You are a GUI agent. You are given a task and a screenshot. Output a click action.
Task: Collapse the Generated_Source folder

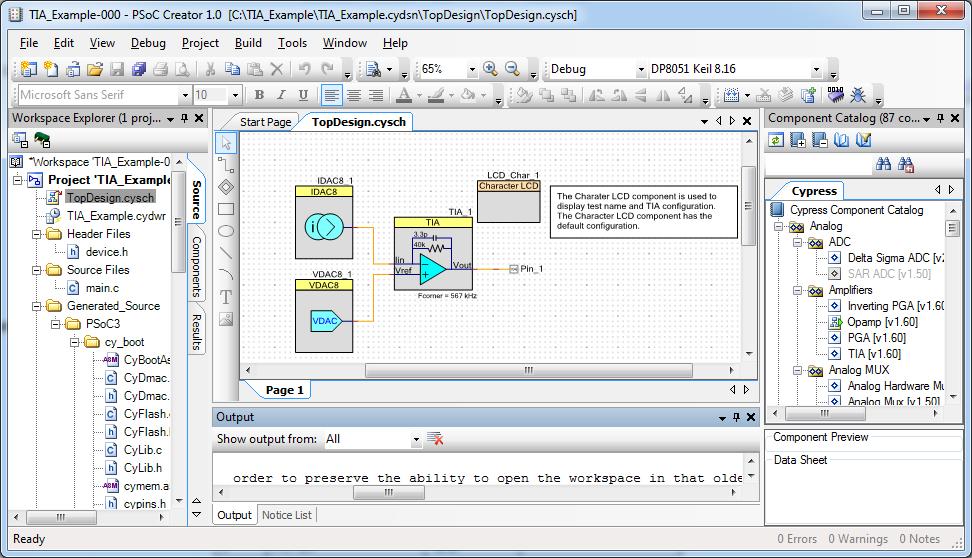[37, 306]
